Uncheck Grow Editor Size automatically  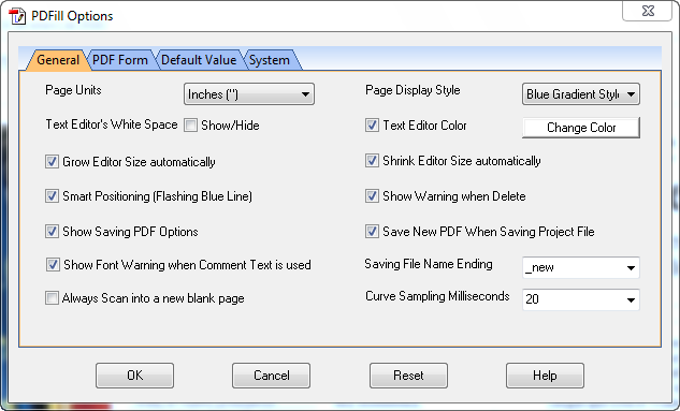(x=52, y=162)
